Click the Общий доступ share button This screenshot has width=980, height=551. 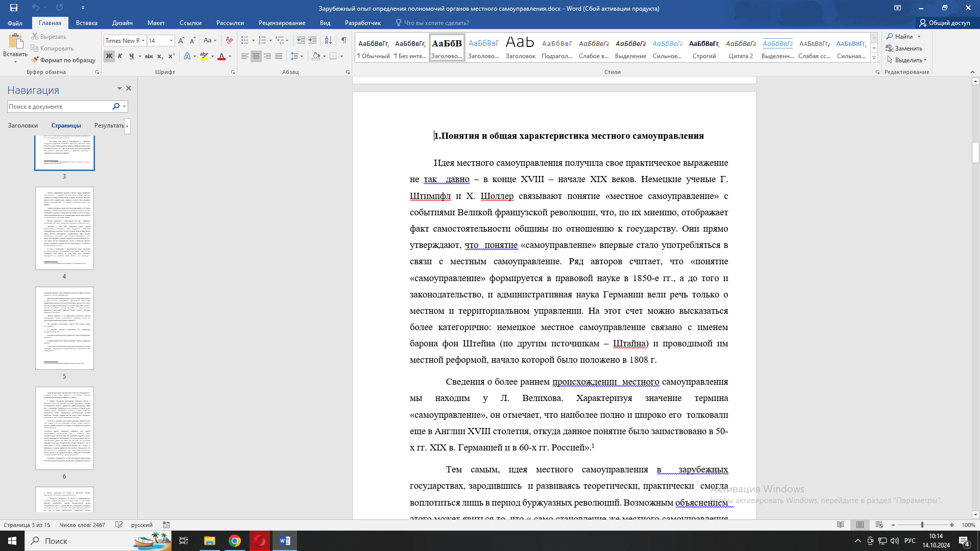click(x=945, y=23)
